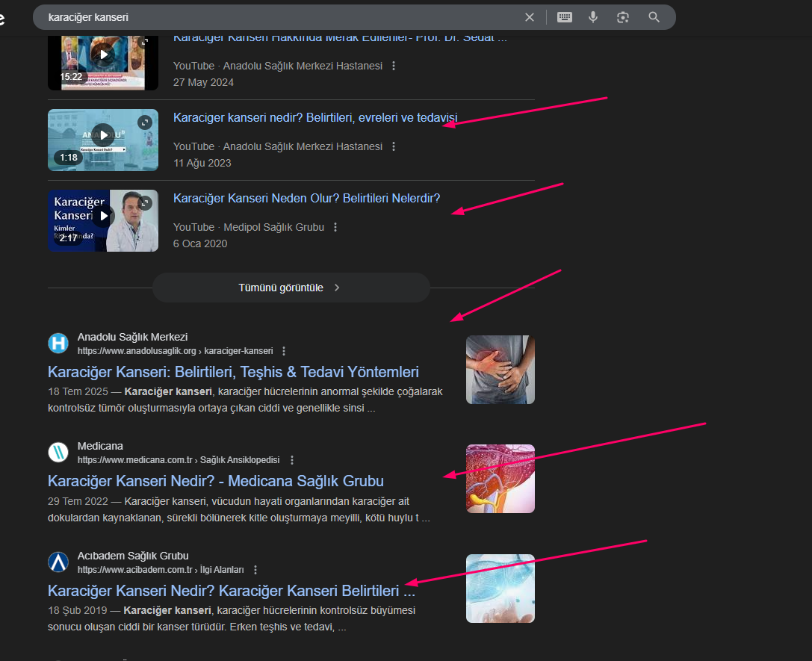Viewport: 812px width, 661px height.
Task: Click the anadolusaglik.org › karaciger-kanseri URL
Action: pyautogui.click(x=175, y=351)
